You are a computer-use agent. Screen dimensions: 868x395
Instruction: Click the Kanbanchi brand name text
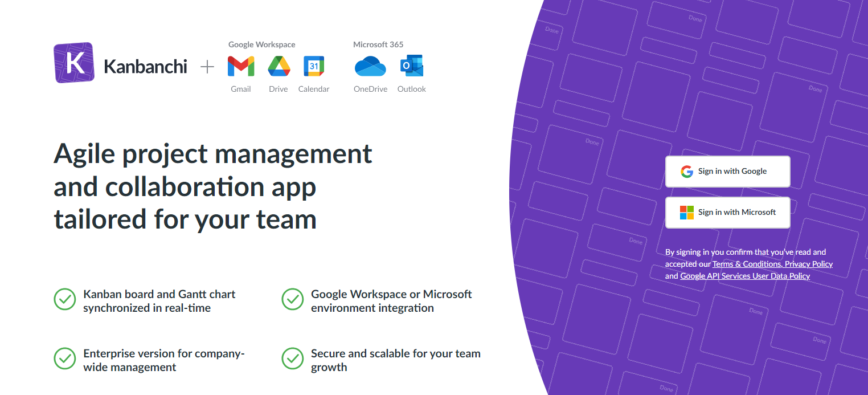(145, 67)
